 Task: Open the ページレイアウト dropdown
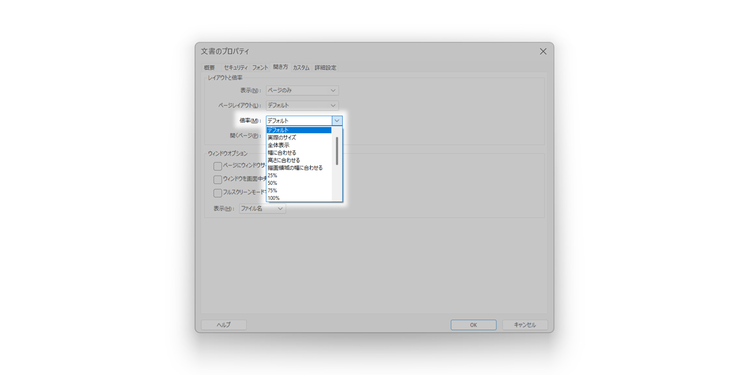coord(302,105)
